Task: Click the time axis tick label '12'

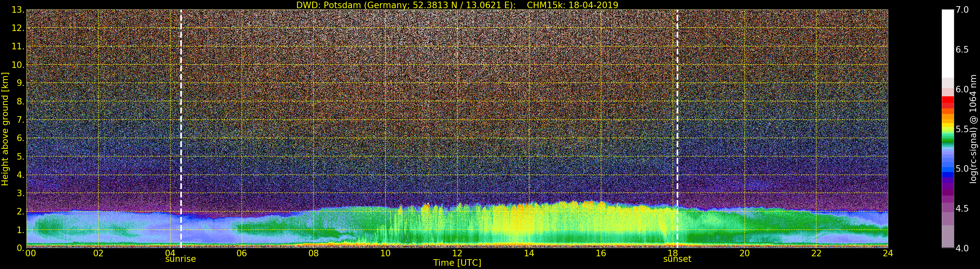Action: (457, 253)
